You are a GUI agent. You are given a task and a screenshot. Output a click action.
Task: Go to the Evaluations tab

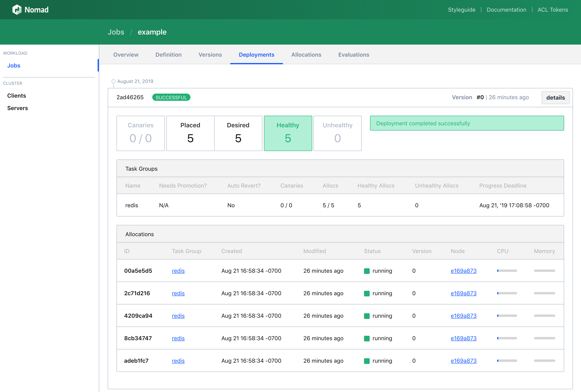point(354,54)
